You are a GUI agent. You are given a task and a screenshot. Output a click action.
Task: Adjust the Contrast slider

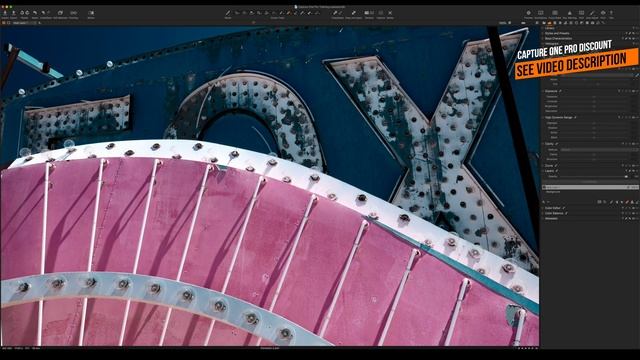tap(594, 101)
